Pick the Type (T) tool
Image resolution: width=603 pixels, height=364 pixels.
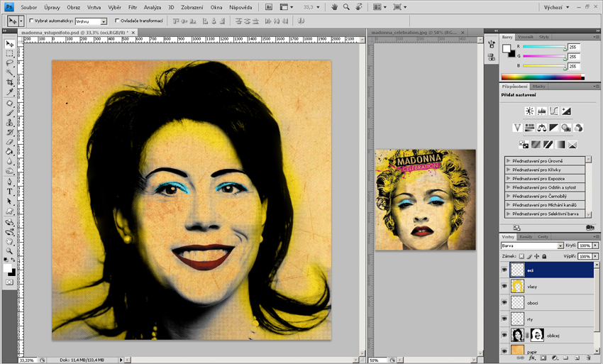click(x=10, y=192)
